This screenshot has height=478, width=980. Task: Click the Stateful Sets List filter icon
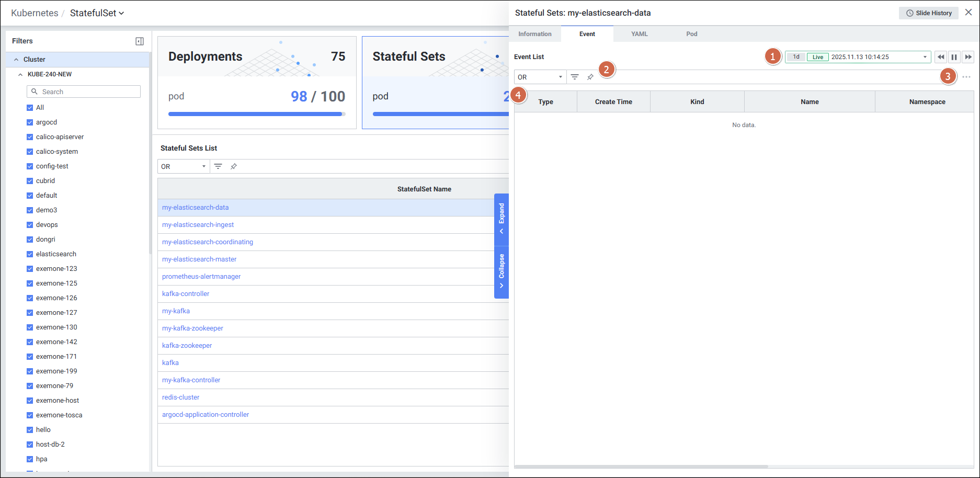pyautogui.click(x=218, y=166)
